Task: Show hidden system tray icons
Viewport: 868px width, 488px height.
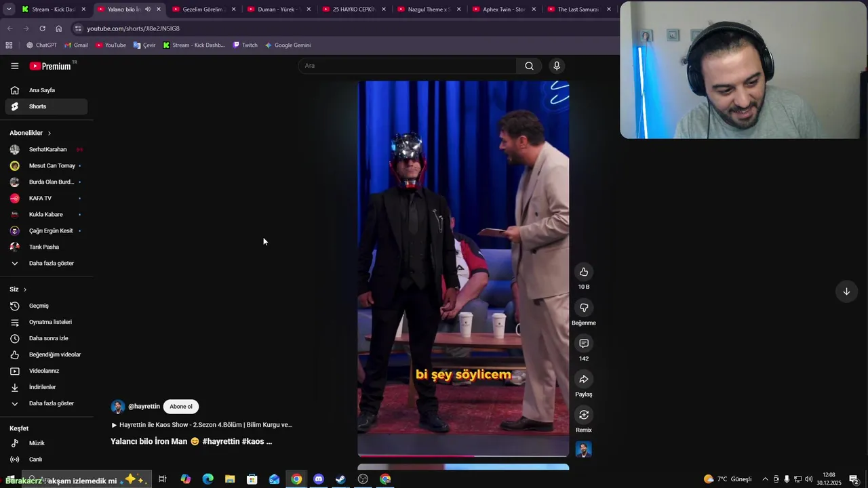Action: tap(765, 479)
